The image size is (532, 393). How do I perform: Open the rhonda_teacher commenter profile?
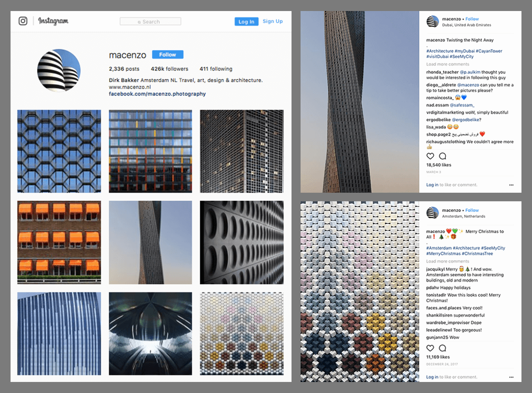[442, 72]
